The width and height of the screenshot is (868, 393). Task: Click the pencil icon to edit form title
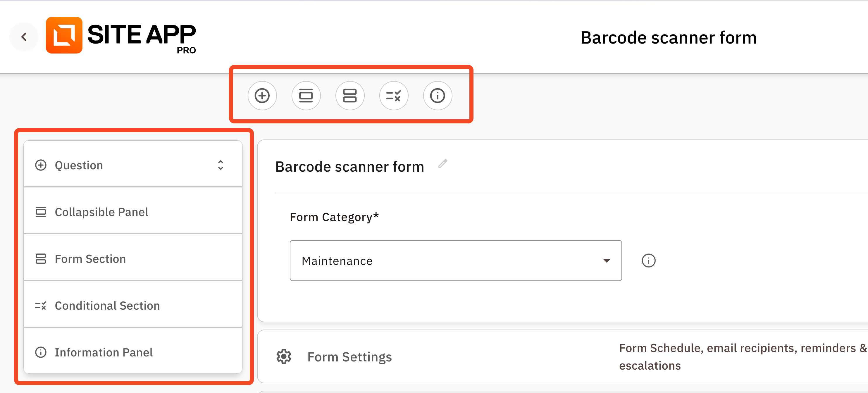click(x=442, y=164)
